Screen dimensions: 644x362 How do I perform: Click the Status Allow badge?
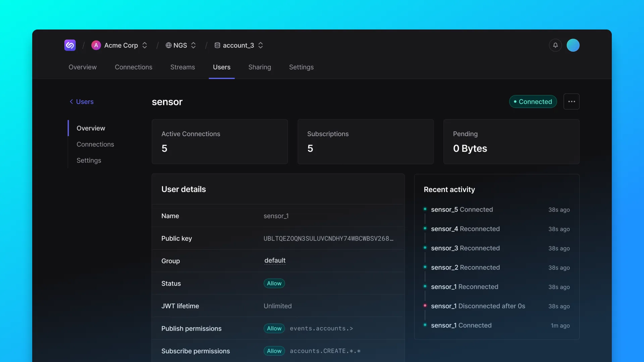click(274, 283)
